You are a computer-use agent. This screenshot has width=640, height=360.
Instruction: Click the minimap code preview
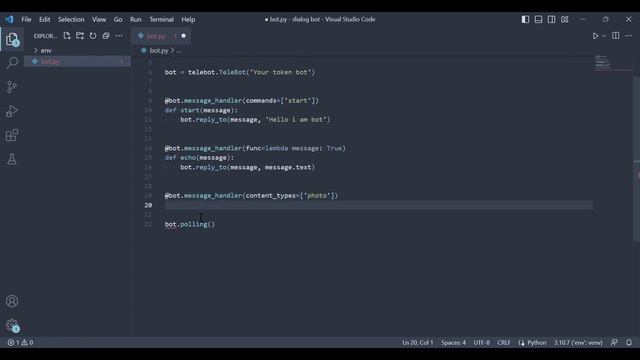pyautogui.click(x=602, y=63)
